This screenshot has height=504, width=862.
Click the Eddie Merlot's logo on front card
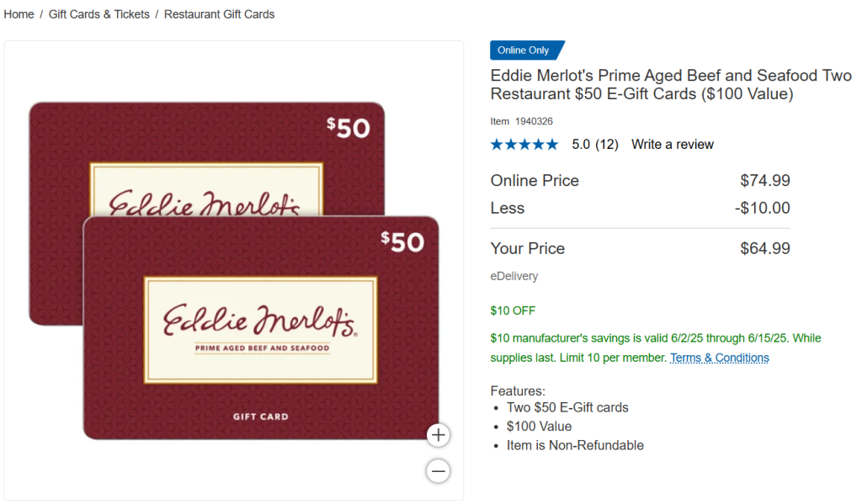258,322
